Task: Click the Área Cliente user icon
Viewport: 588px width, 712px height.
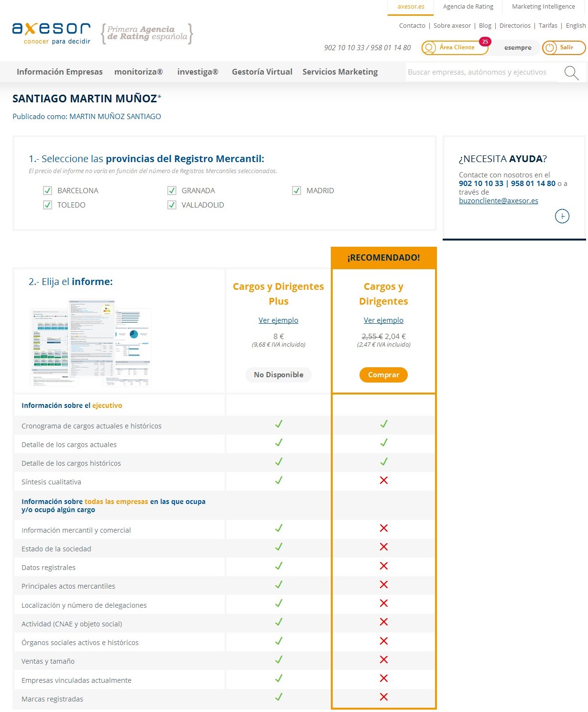Action: [x=429, y=47]
